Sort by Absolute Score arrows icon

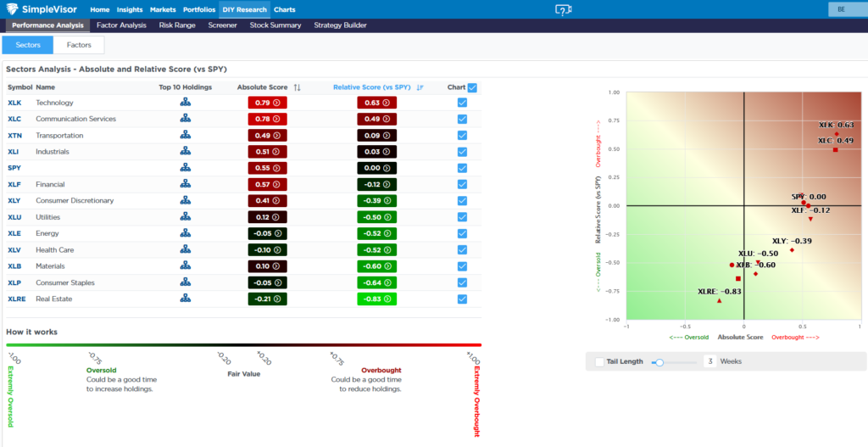click(297, 87)
